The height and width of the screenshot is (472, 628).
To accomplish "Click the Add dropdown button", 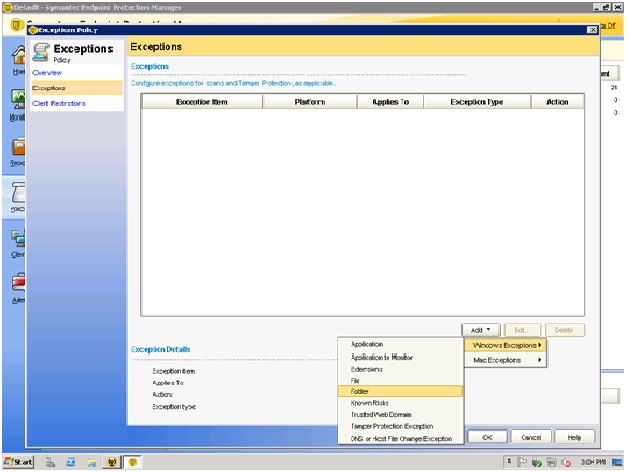I will [481, 330].
